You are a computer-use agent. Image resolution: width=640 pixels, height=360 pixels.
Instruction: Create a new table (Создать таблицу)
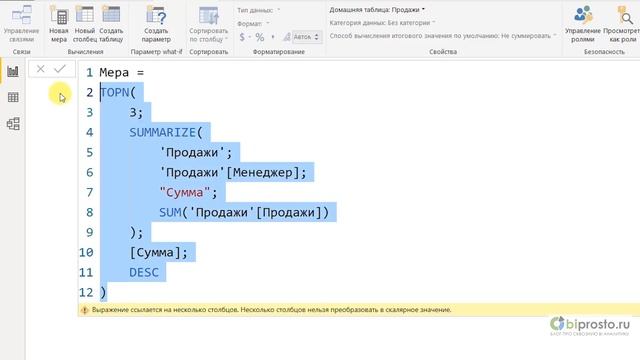[x=111, y=24]
